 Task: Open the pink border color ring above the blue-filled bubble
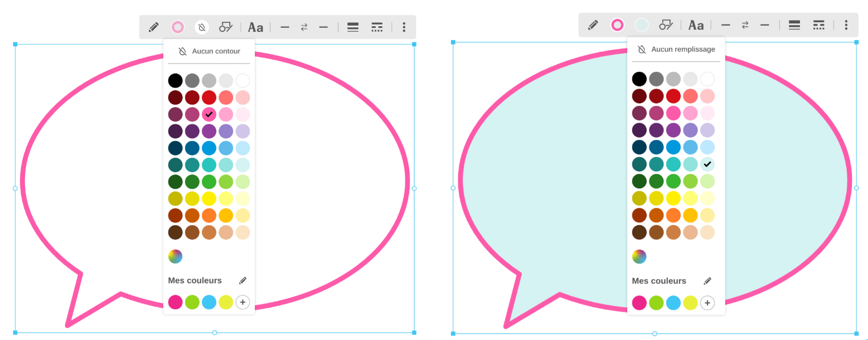pos(617,25)
